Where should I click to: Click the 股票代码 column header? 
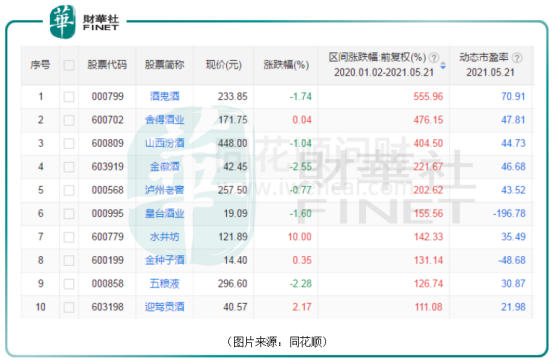107,65
